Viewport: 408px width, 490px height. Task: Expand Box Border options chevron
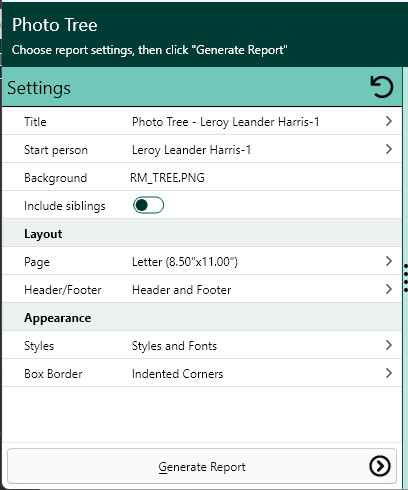(x=388, y=373)
